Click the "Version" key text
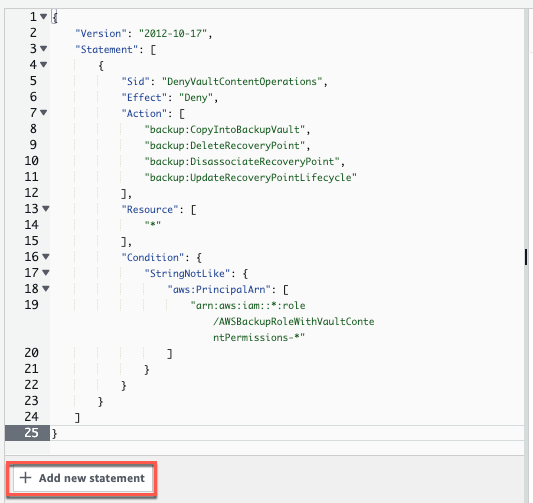The image size is (533, 503). click(101, 33)
